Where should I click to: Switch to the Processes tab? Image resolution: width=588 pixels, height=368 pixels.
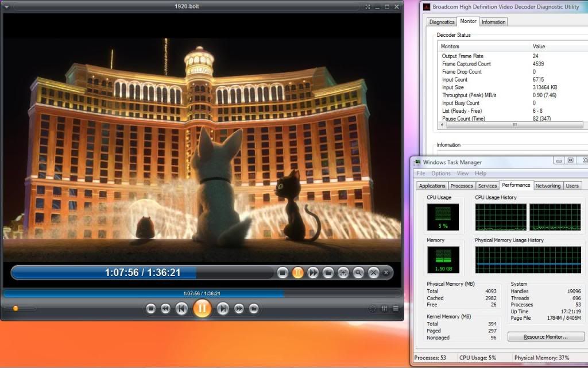[462, 186]
